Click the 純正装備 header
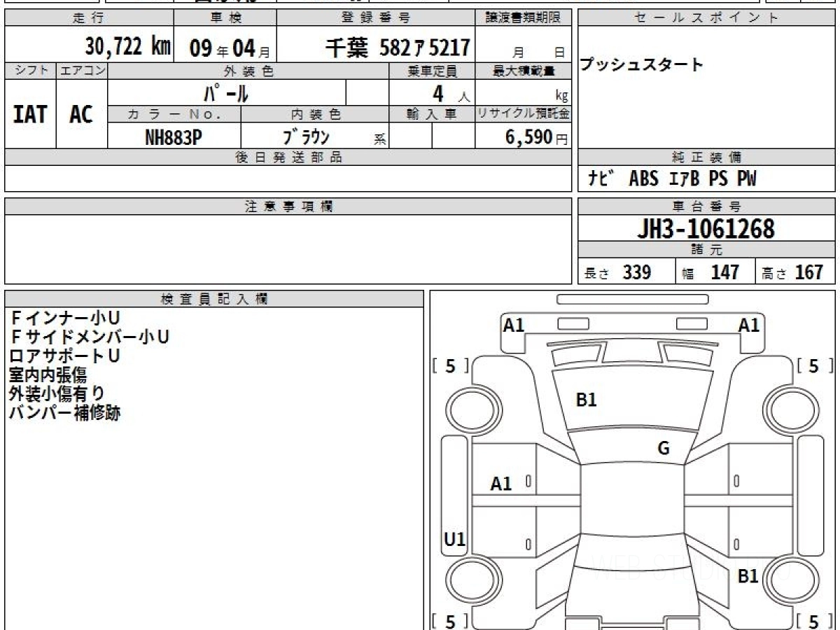 click(706, 157)
